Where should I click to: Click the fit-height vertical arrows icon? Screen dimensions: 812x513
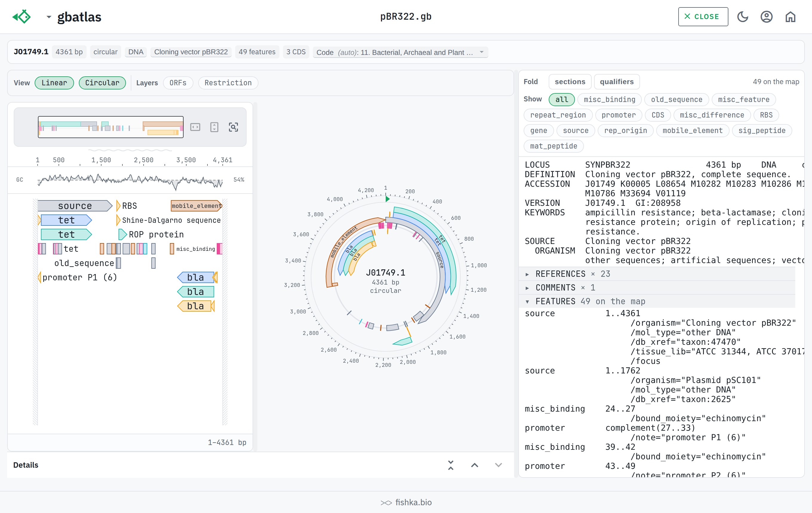pos(214,127)
